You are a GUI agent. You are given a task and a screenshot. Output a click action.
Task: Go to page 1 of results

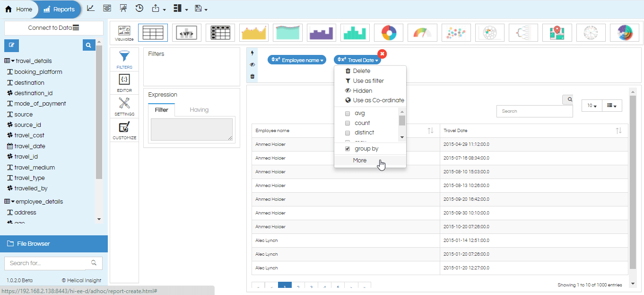point(285,286)
